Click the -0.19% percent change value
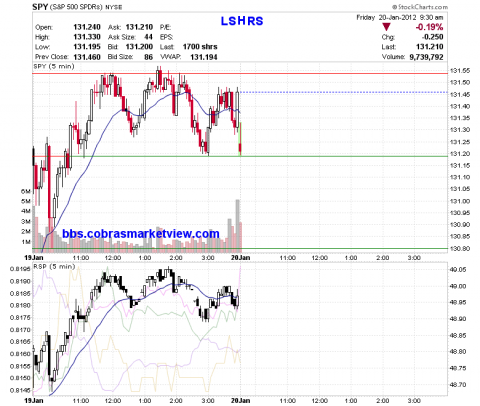Viewport: 480px width, 406px height. (x=429, y=27)
